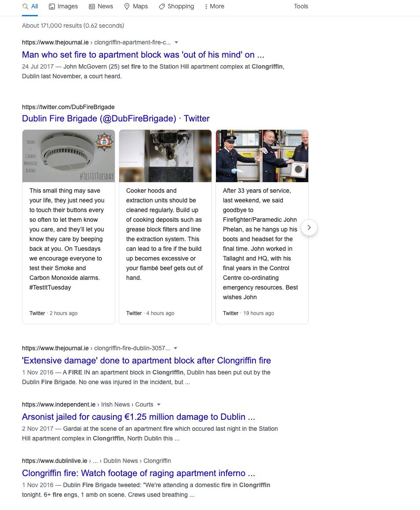This screenshot has height=510, width=420.
Task: View the smoke alarm #TestItTuesday tweet image
Action: click(69, 156)
